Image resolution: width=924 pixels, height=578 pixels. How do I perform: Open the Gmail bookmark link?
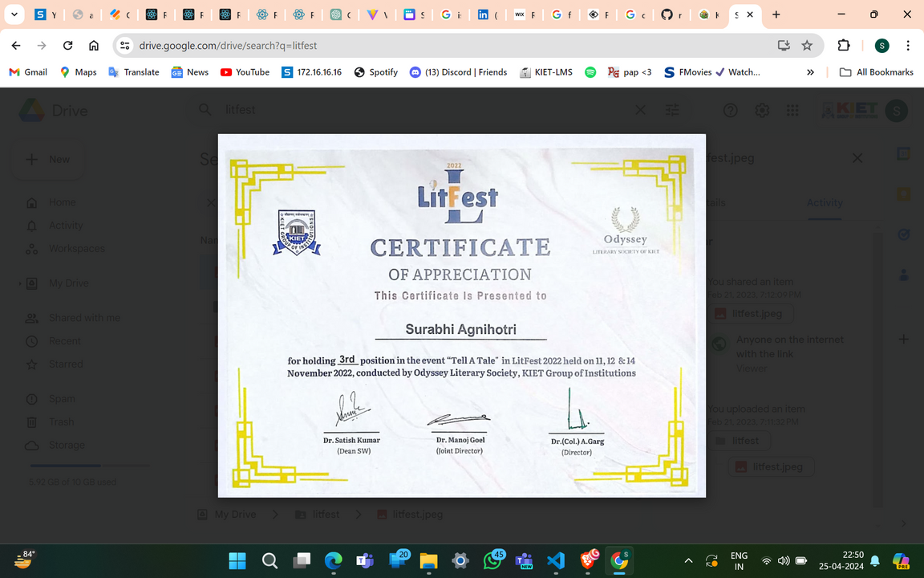(28, 72)
